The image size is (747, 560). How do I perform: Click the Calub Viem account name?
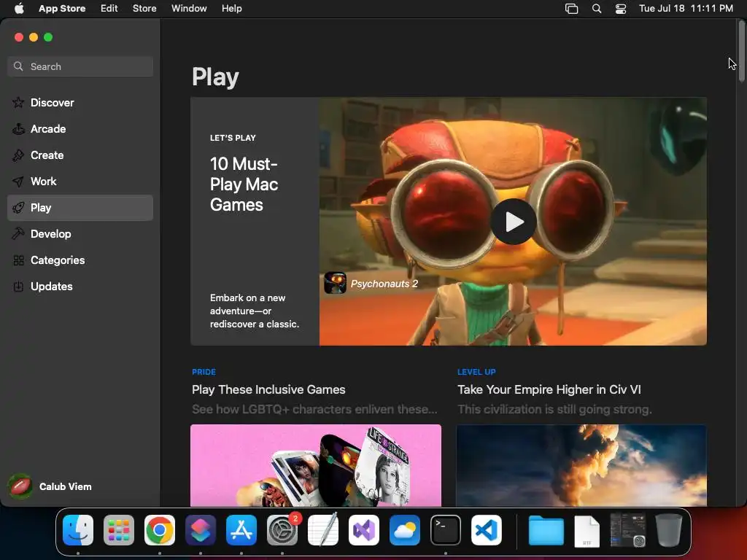(65, 486)
